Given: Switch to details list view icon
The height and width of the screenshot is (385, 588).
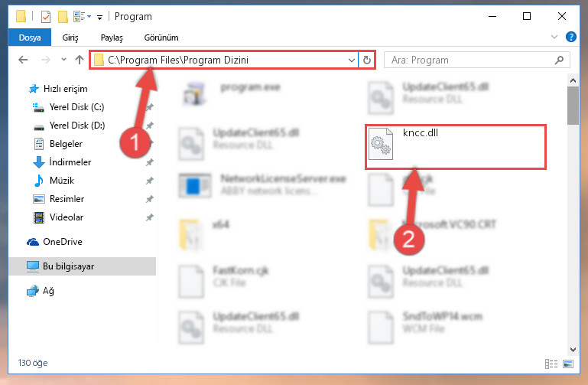Looking at the screenshot, I should [551, 364].
